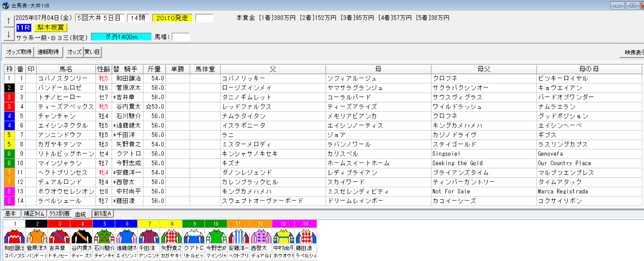Viewport: 644px width, 261px height.
Task: Click the 20:10発走 start time label
Action: click(x=172, y=18)
